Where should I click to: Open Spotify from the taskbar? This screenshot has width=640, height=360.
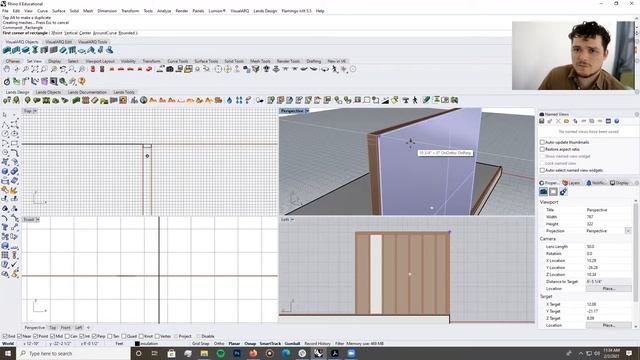pos(220,353)
